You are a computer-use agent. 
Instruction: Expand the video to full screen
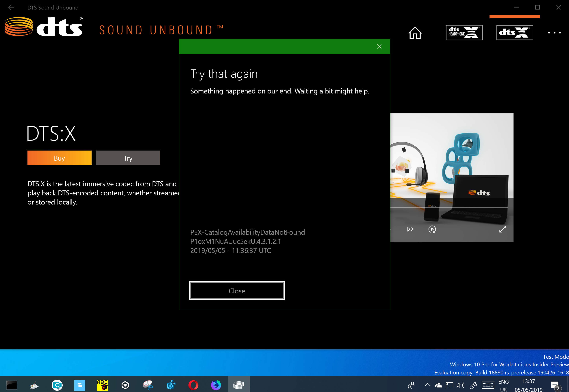coord(502,229)
